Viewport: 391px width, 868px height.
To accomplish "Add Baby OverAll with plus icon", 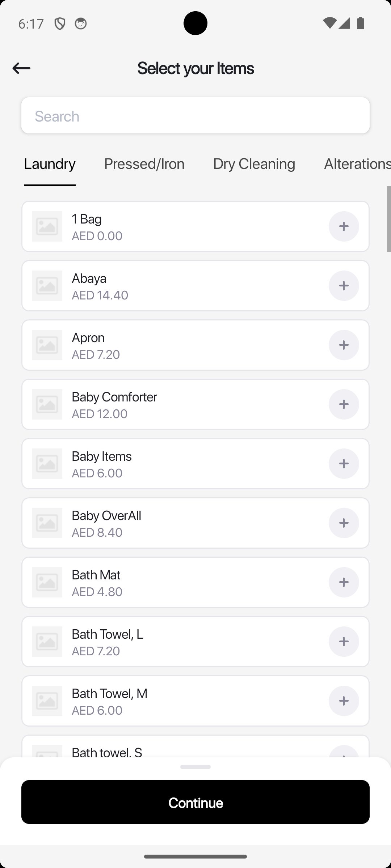I will click(x=344, y=523).
